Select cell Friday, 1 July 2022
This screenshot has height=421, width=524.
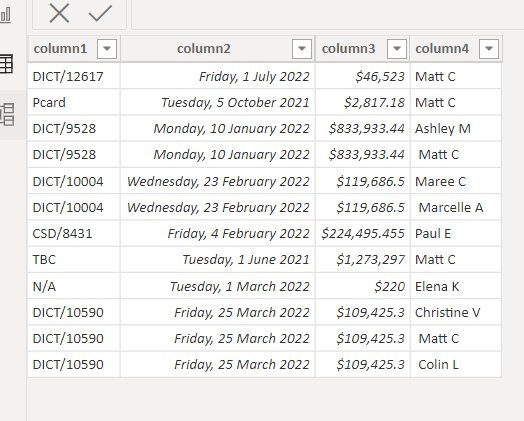[x=218, y=77]
